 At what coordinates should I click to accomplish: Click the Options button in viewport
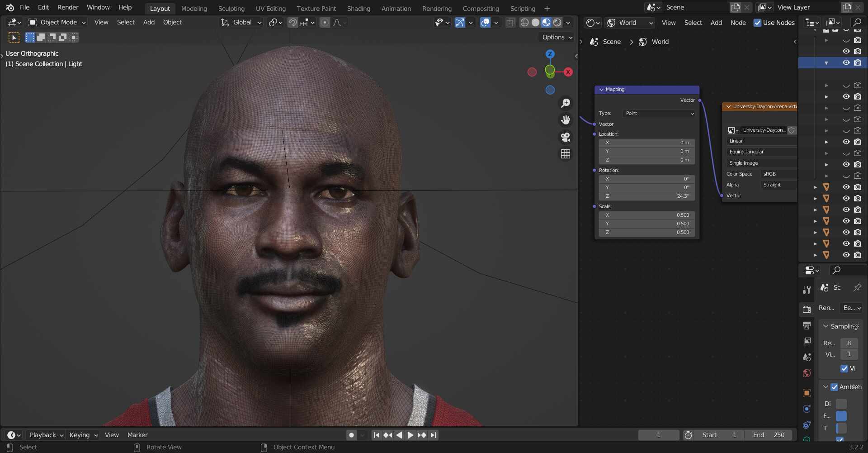[x=557, y=37]
